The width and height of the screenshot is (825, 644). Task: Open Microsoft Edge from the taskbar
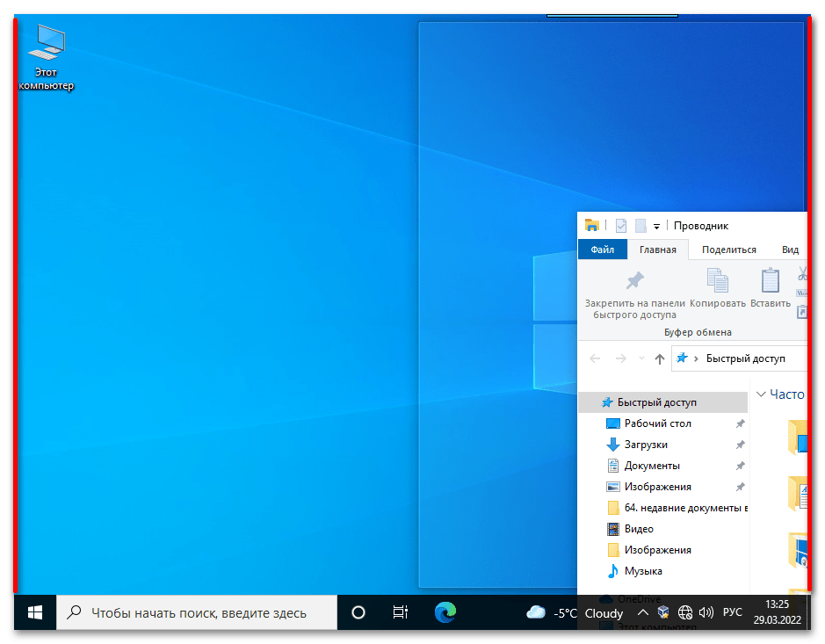coord(447,612)
